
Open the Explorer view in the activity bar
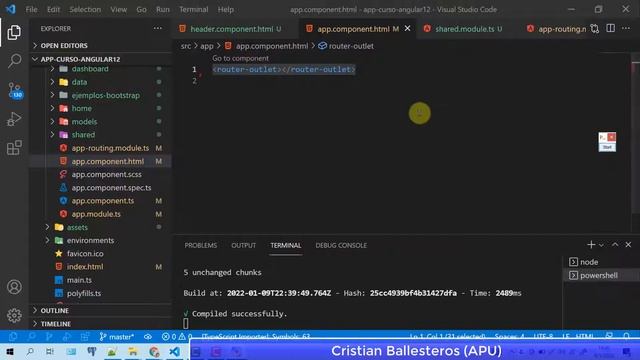point(14,32)
